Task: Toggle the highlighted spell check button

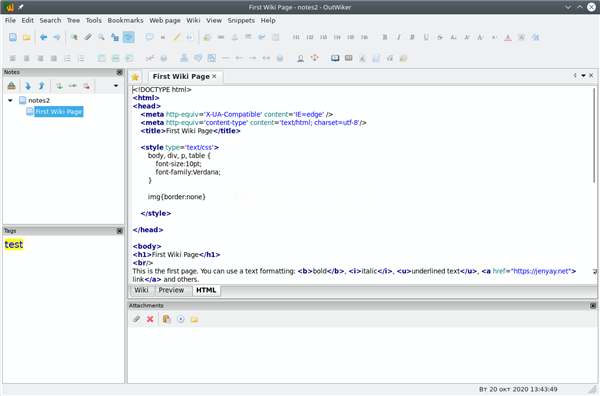Action: click(x=129, y=37)
